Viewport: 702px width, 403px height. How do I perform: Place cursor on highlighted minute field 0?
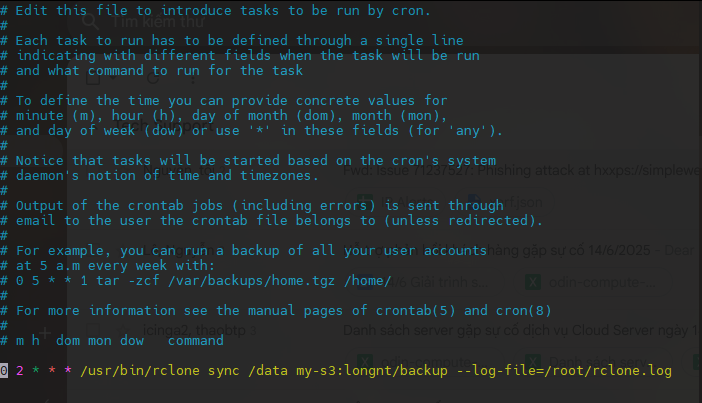pos(4,370)
